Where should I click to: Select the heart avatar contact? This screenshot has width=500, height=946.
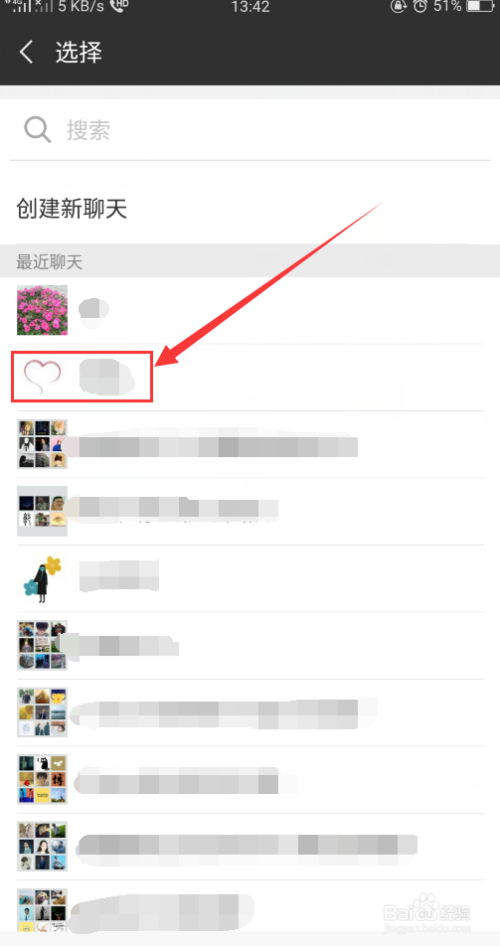(42, 377)
